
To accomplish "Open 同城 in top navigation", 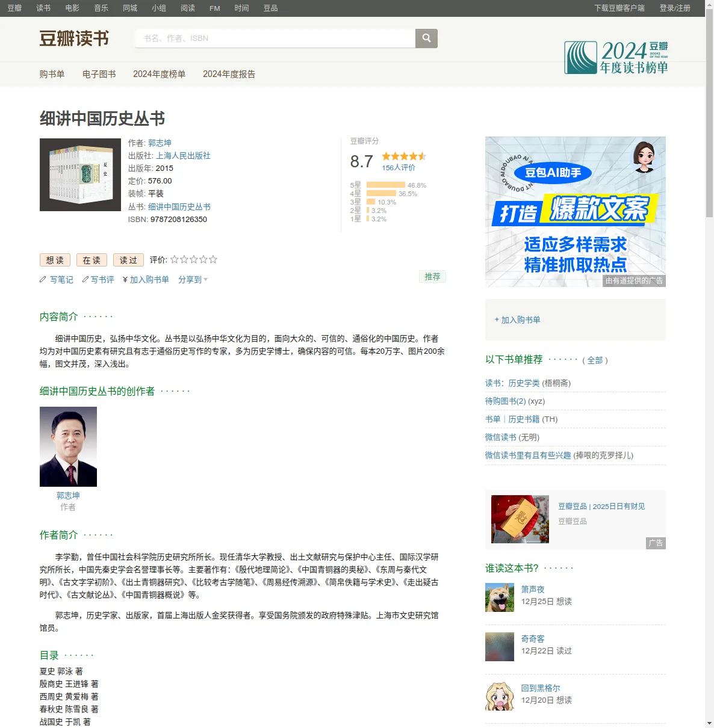I will 130,8.
